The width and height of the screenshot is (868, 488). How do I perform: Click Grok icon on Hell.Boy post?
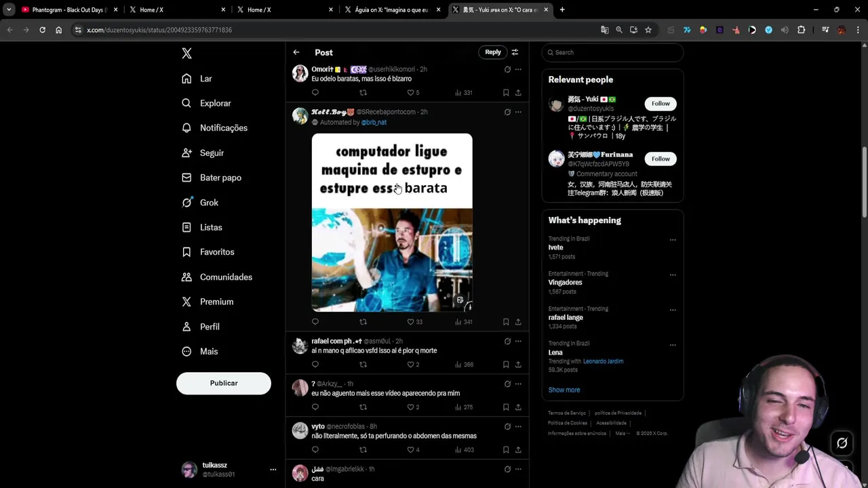pos(507,112)
